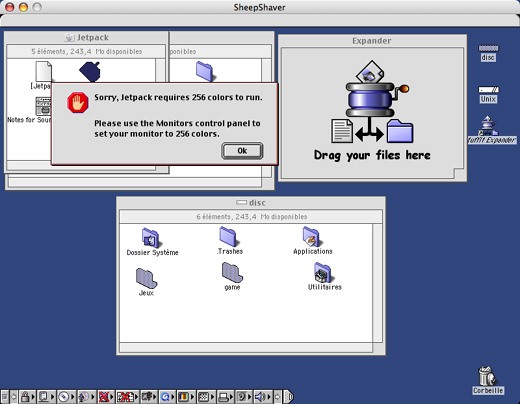
Task: Select the blue Jetpack application icon
Action: [x=90, y=71]
